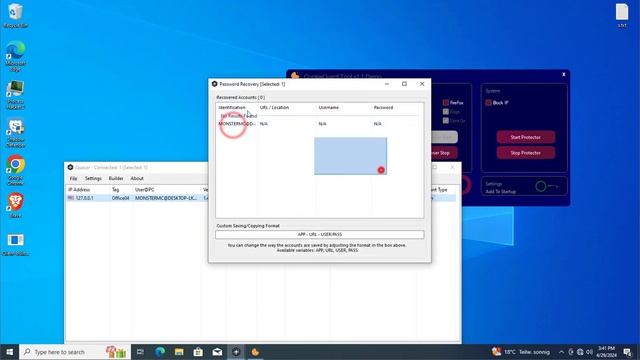Open the Builder menu in Quasar
Viewport: 640px width, 360px height.
pos(116,178)
